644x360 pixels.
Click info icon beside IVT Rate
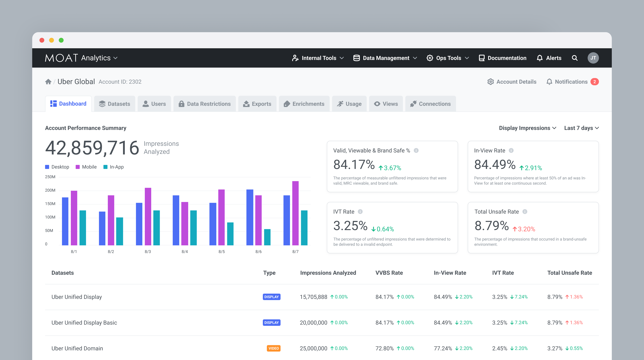click(x=360, y=212)
